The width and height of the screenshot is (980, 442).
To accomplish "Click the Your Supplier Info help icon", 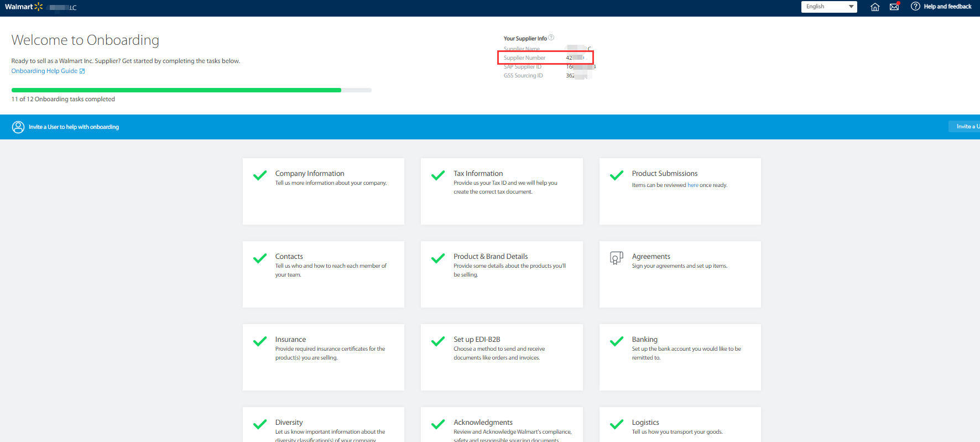I will tap(551, 38).
